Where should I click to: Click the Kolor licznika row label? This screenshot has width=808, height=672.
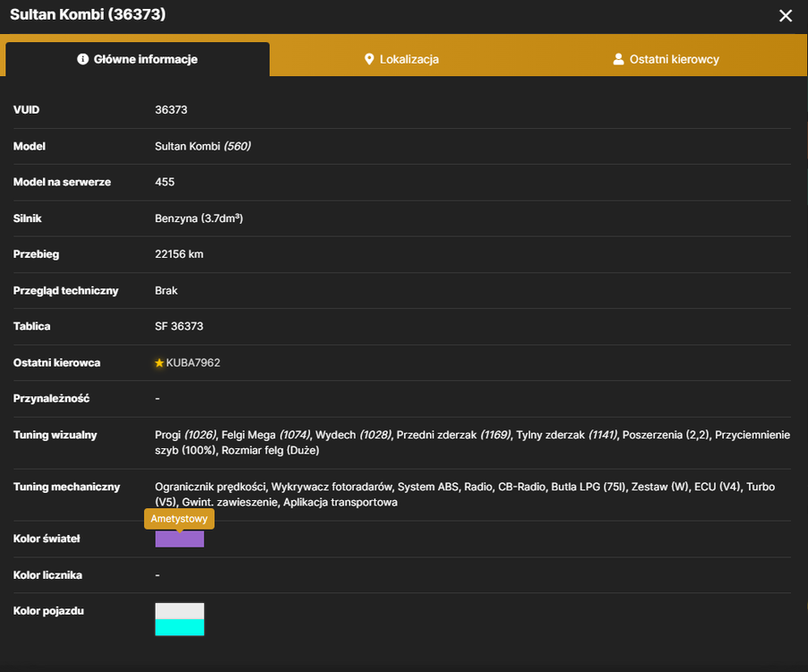pyautogui.click(x=47, y=575)
